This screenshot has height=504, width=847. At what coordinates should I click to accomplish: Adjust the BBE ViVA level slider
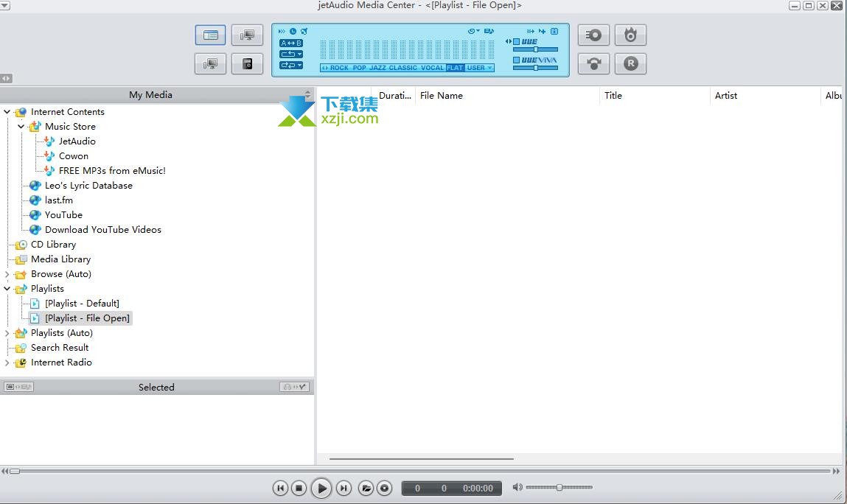point(535,68)
